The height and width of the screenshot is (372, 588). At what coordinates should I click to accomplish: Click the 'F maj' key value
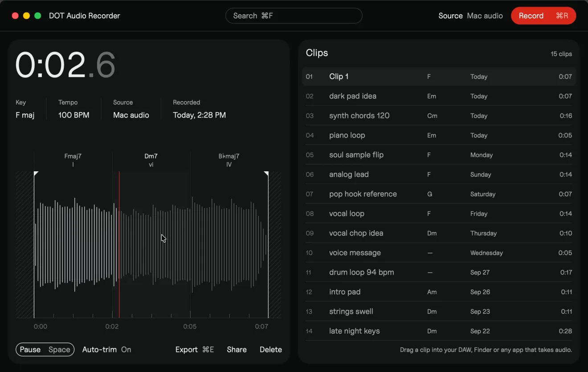[x=25, y=115]
